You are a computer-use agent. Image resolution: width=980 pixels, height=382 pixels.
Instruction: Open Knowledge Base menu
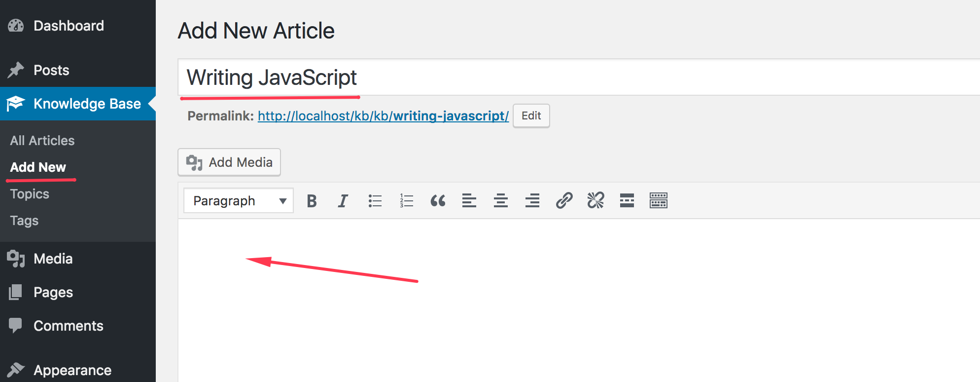(78, 104)
